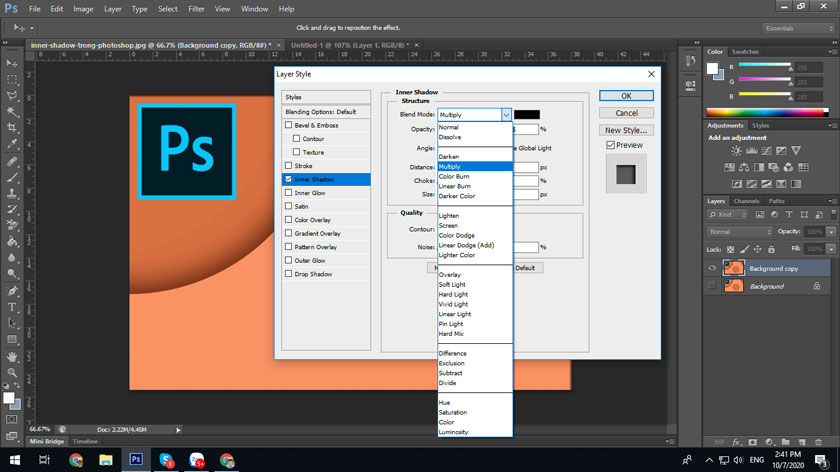Select the History Brush tool
Screen dimensions: 840x472
click(12, 209)
